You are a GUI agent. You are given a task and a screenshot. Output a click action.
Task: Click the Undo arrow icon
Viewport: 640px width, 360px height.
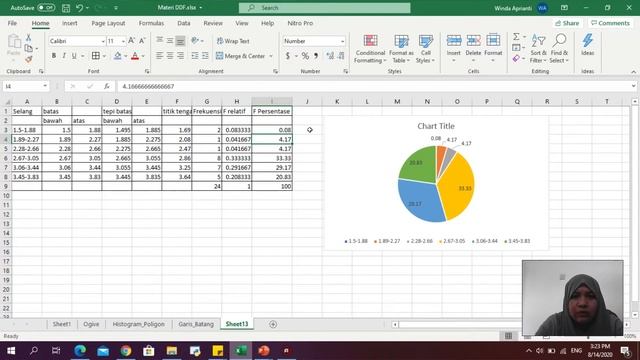tap(80, 8)
